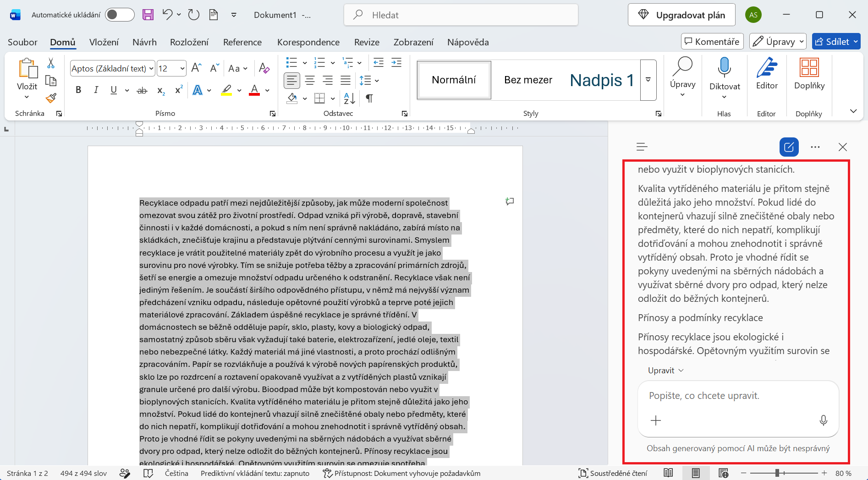Toggle paragraph marks display
Screen dimensions: 868x480
pyautogui.click(x=369, y=98)
